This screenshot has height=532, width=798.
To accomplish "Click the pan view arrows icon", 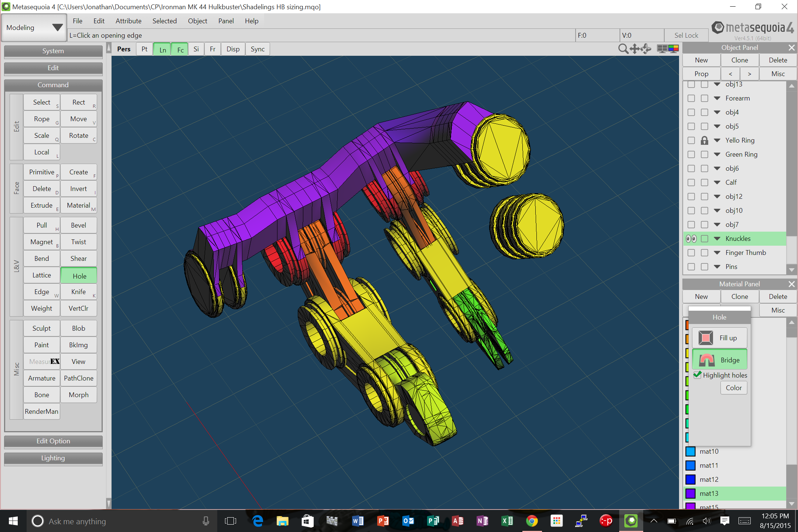I will tap(635, 49).
